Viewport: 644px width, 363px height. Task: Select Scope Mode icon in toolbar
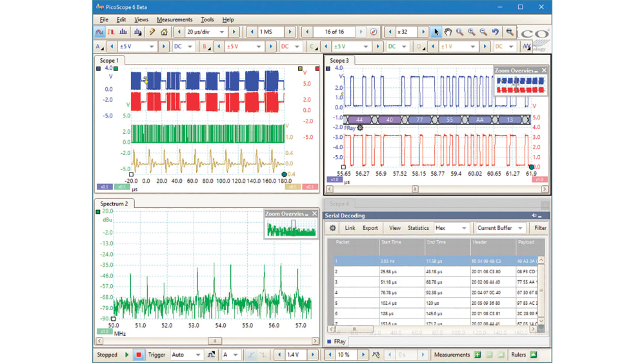pyautogui.click(x=99, y=32)
